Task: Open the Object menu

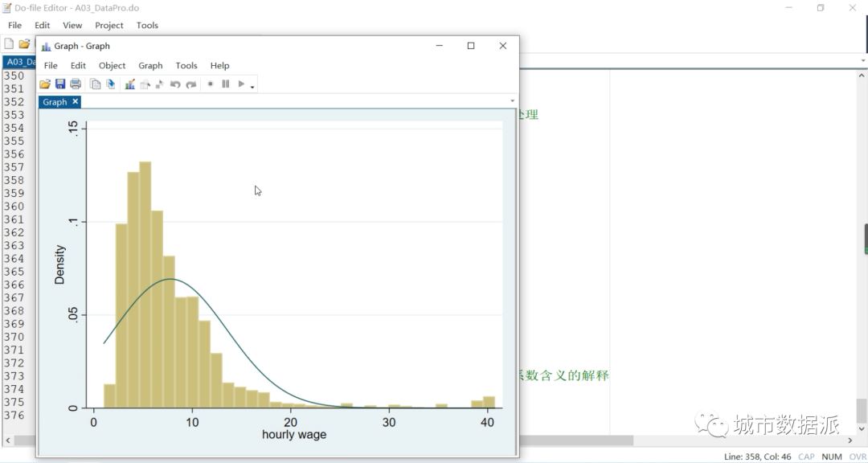Action: click(x=112, y=65)
